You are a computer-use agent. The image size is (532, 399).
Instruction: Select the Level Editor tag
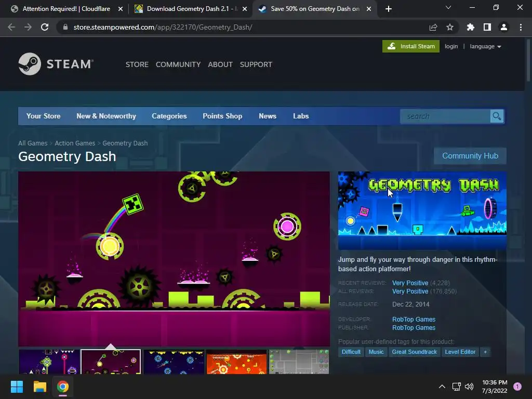click(x=460, y=352)
